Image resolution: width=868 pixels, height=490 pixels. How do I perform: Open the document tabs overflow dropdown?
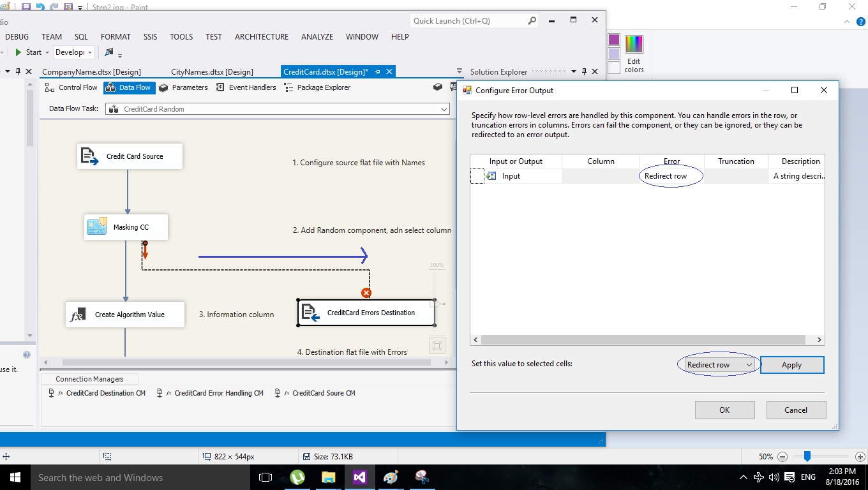[460, 72]
